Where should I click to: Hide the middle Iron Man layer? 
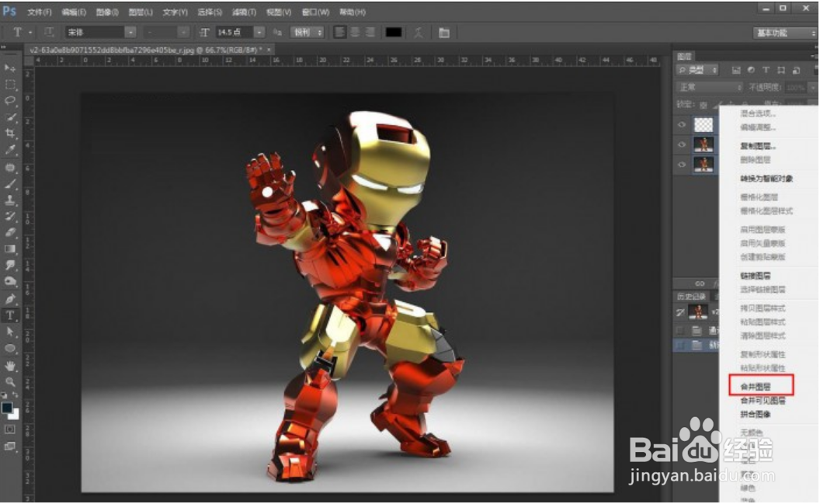pos(682,144)
